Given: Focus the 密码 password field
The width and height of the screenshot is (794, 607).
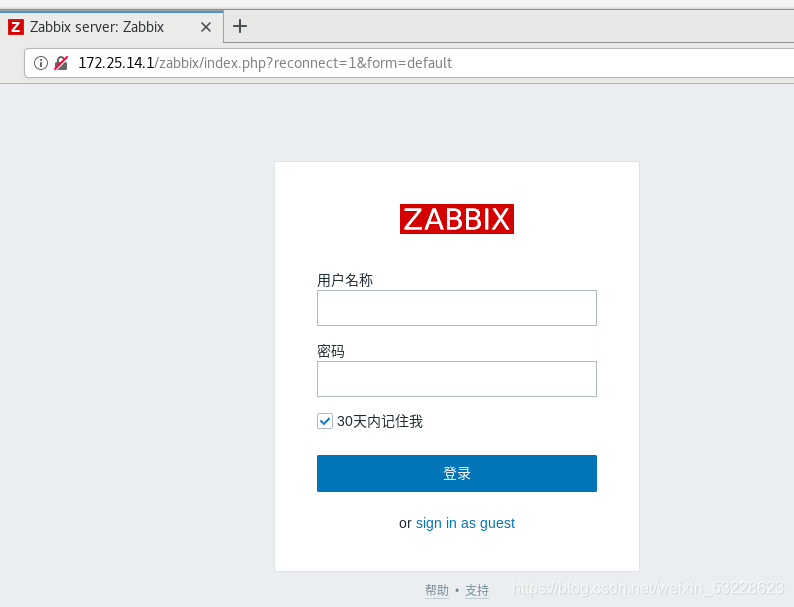Looking at the screenshot, I should (457, 379).
